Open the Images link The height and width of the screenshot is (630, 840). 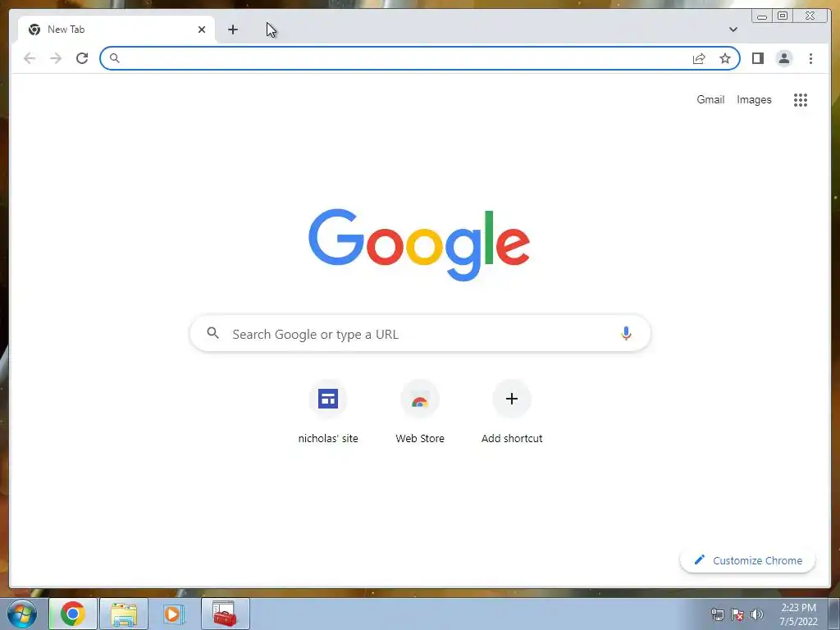(x=754, y=99)
